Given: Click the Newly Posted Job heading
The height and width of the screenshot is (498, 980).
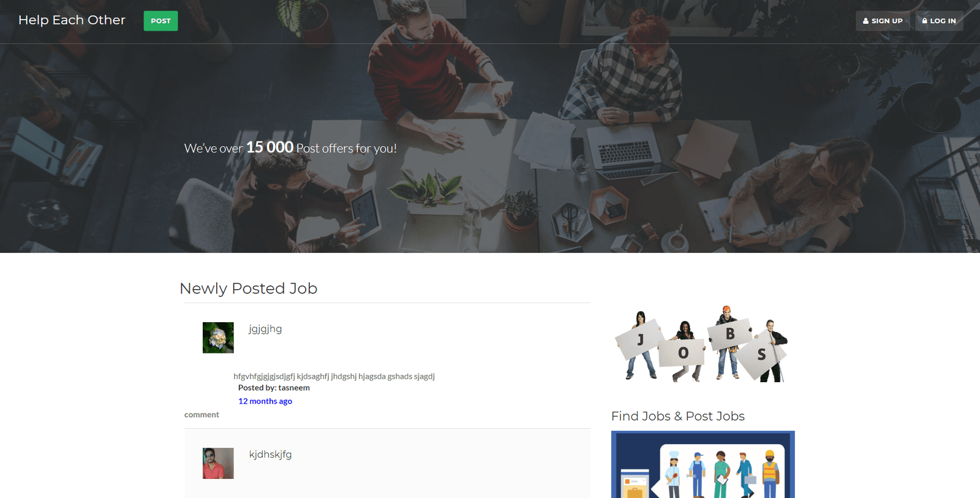Looking at the screenshot, I should (x=248, y=289).
